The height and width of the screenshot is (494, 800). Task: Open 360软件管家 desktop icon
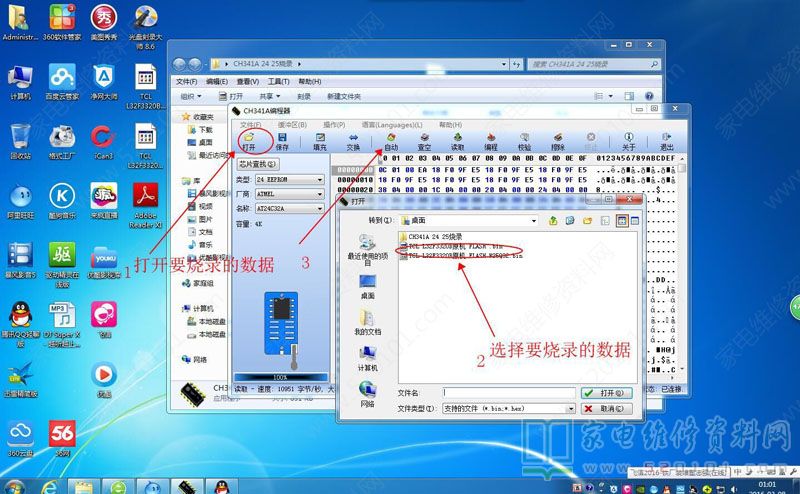(x=62, y=22)
